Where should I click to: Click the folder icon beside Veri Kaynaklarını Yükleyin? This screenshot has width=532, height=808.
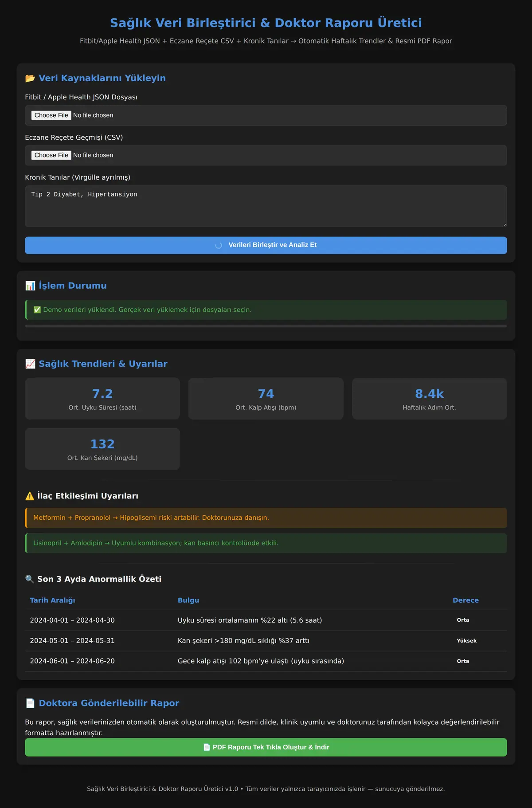coord(30,78)
